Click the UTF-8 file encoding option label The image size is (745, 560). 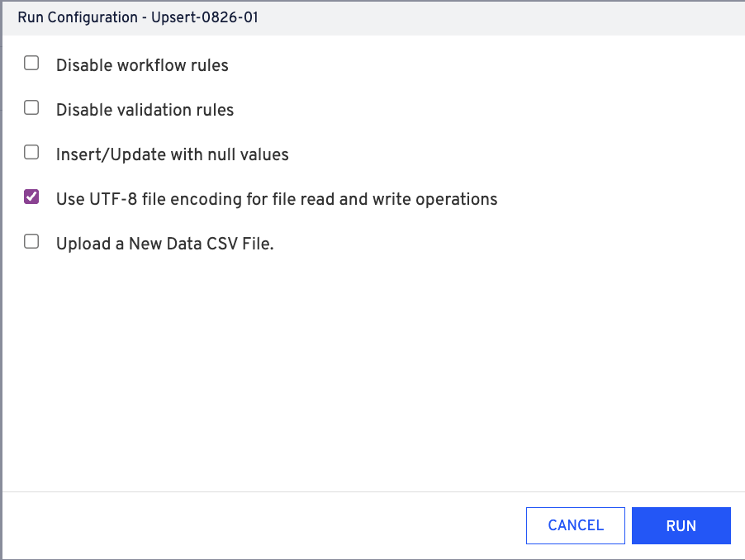click(x=277, y=199)
